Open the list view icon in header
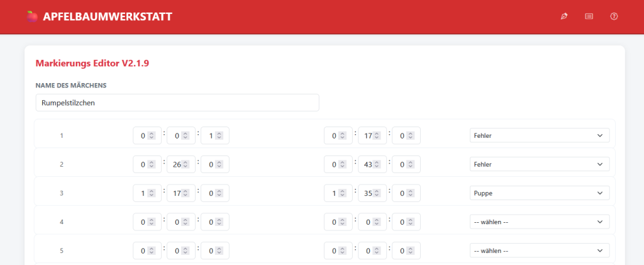This screenshot has height=265, width=644. pos(589,16)
